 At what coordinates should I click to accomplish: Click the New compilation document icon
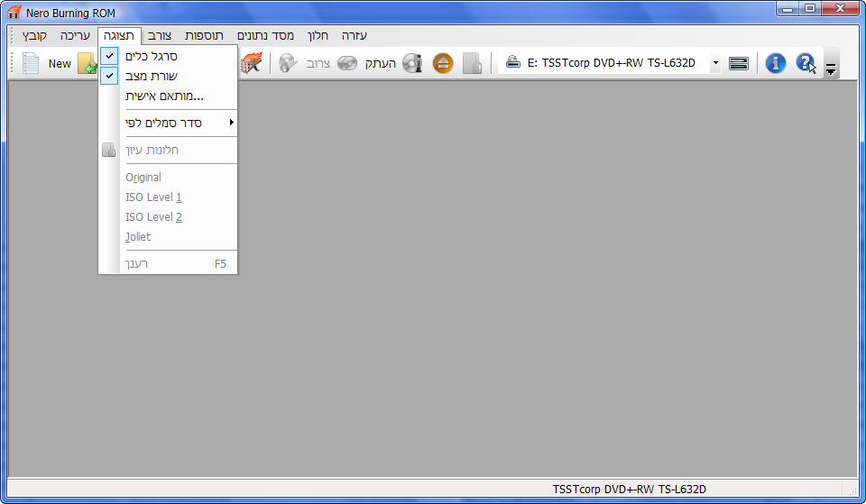[x=31, y=63]
